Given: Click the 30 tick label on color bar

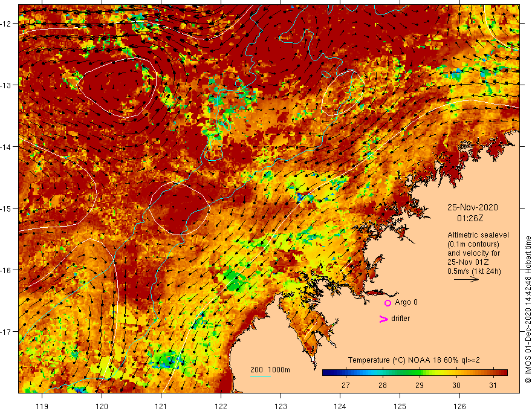Looking at the screenshot, I should (456, 386).
